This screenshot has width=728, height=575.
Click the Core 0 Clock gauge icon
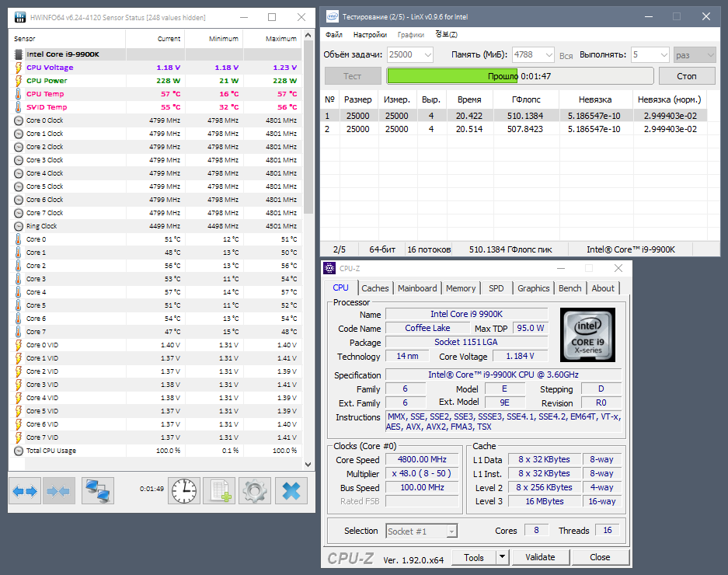19,120
